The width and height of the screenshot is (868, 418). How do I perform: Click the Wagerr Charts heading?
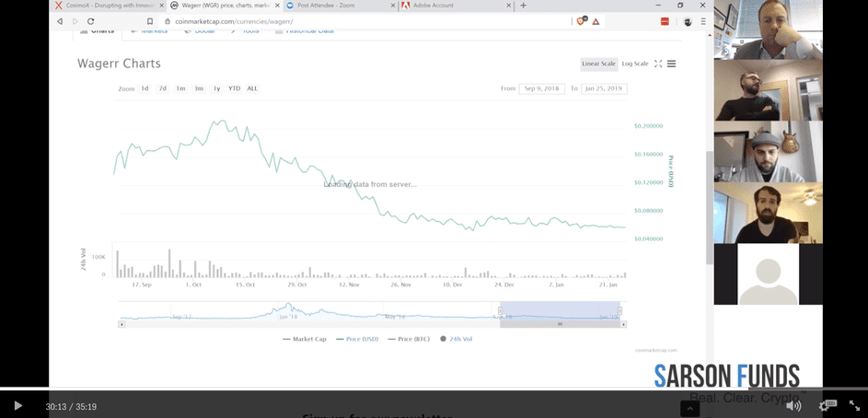pyautogui.click(x=119, y=64)
